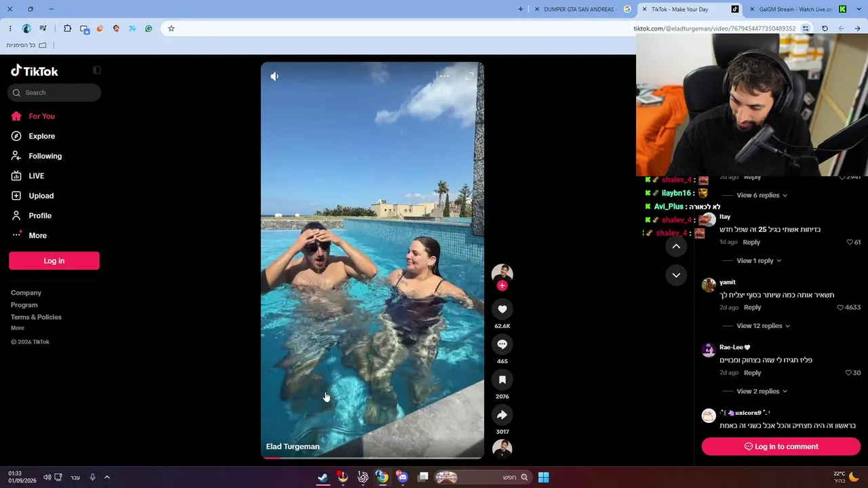This screenshot has height=488, width=868.
Task: Expand the Terms & Policies section
Action: 36,317
